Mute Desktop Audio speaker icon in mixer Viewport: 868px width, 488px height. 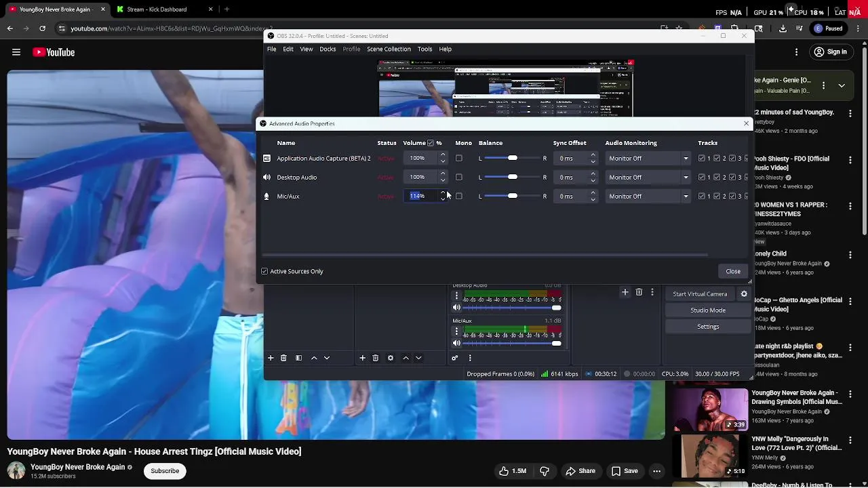click(456, 308)
